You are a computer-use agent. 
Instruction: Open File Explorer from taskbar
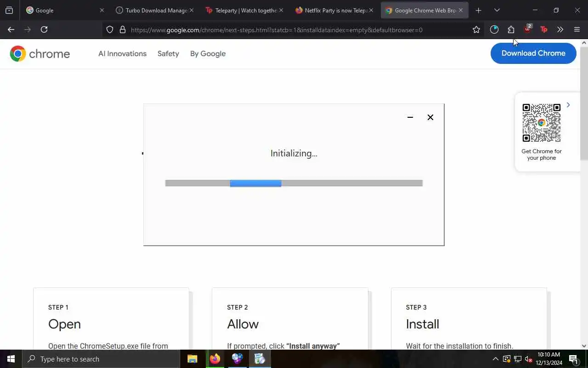pos(192,359)
